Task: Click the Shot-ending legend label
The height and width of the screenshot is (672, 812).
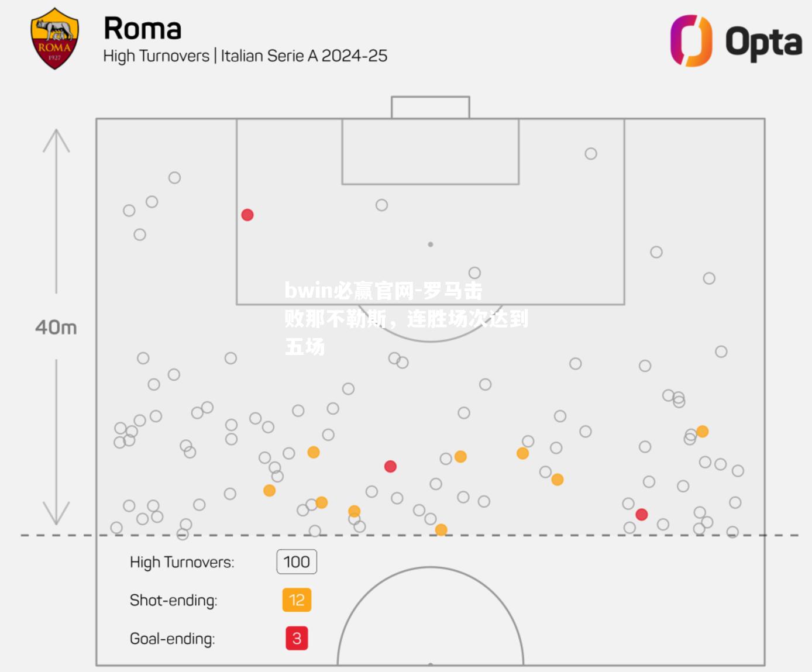Action: [x=174, y=601]
